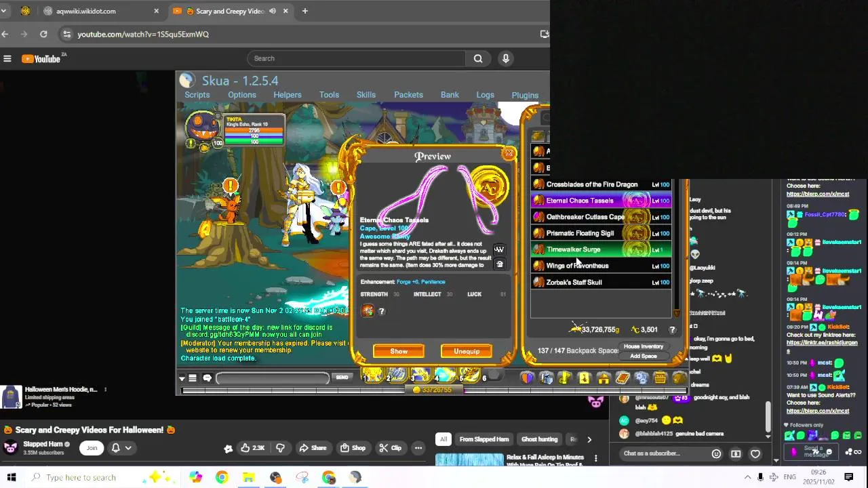Click the question mark beside the 3,501 balance
Image resolution: width=868 pixels, height=488 pixels.
(672, 329)
